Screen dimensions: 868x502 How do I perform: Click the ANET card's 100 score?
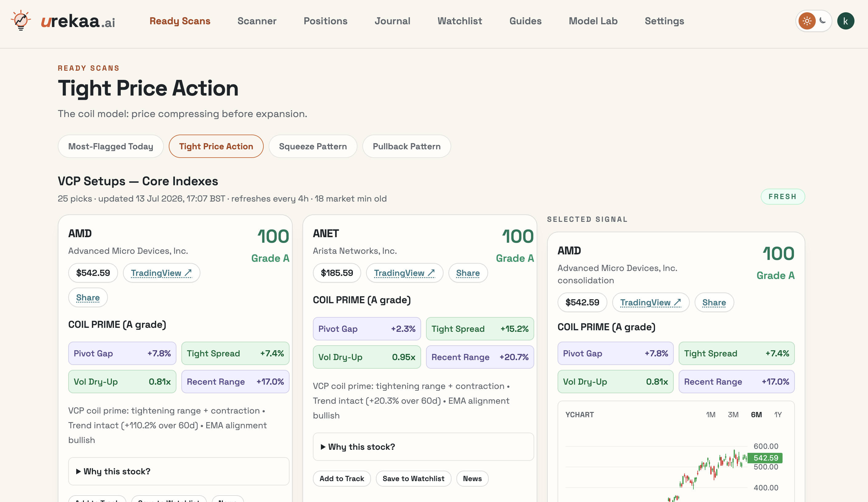point(518,237)
